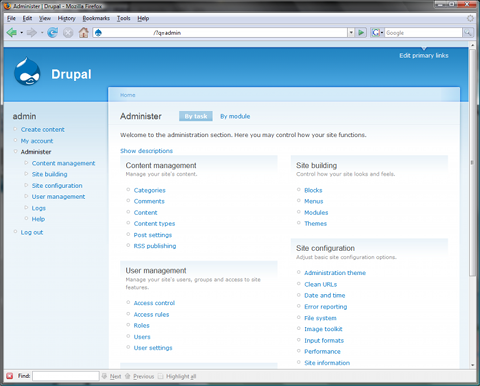The height and width of the screenshot is (386, 480).
Task: Open the Bookmarks menu
Action: 96,18
